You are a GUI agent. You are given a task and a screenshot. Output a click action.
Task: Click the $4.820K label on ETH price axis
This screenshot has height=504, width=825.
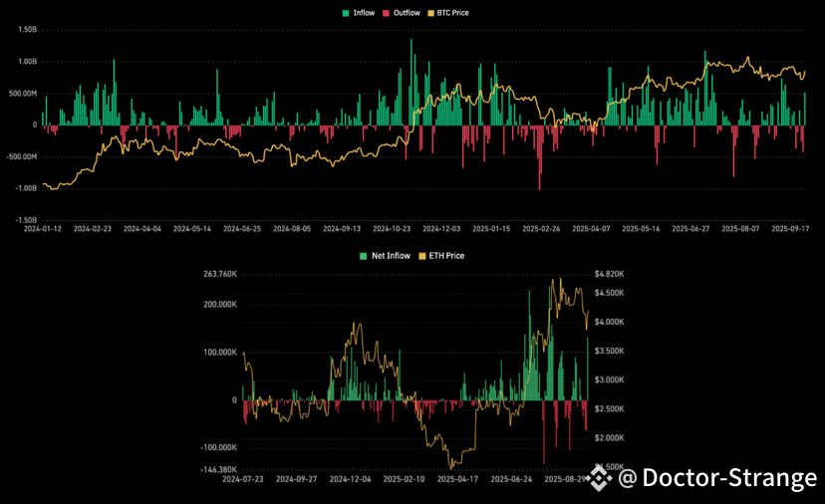point(609,273)
